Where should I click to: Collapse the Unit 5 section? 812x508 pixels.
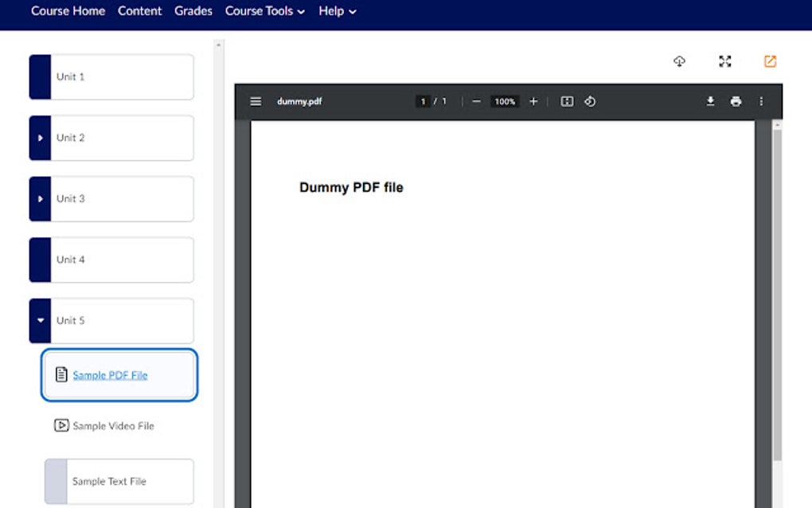[x=40, y=320]
